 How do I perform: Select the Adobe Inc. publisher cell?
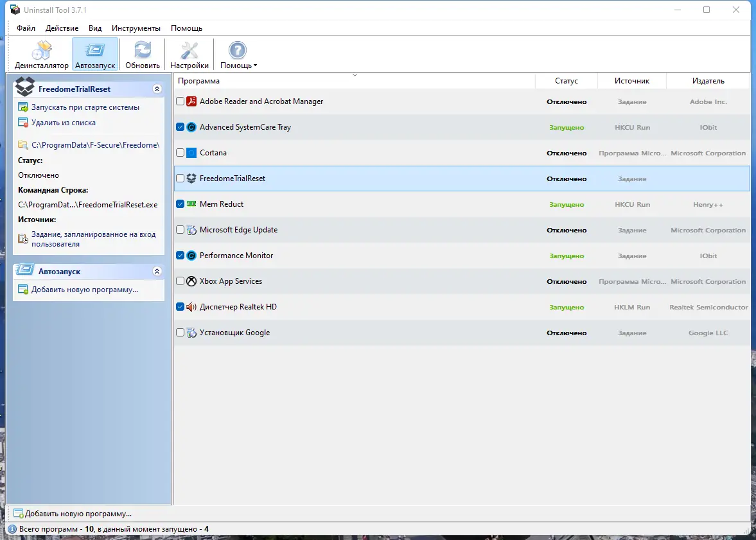[x=708, y=101]
